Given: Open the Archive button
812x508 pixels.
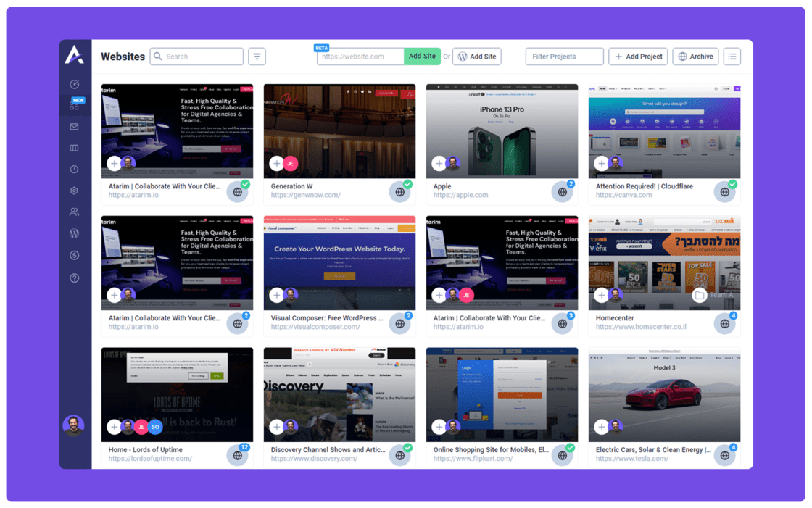Looking at the screenshot, I should tap(695, 57).
